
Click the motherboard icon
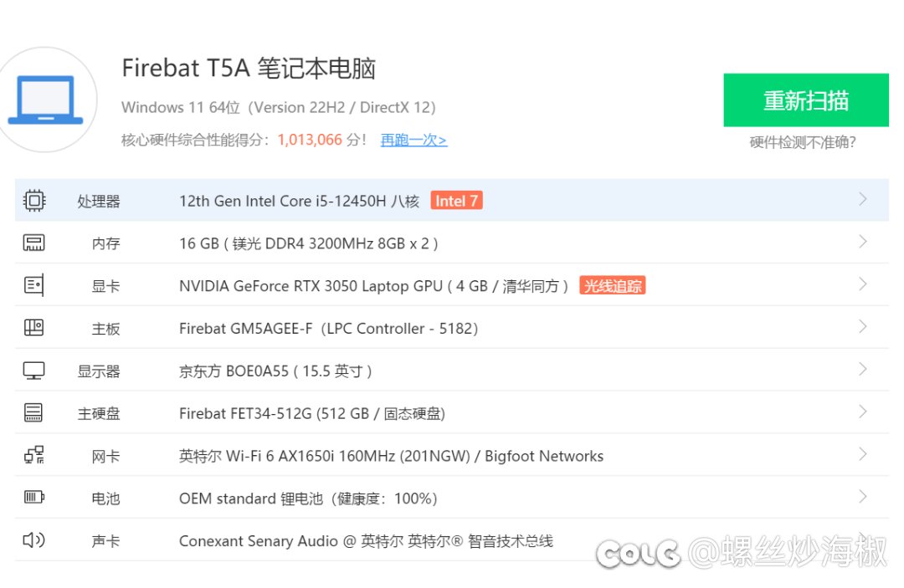(33, 327)
